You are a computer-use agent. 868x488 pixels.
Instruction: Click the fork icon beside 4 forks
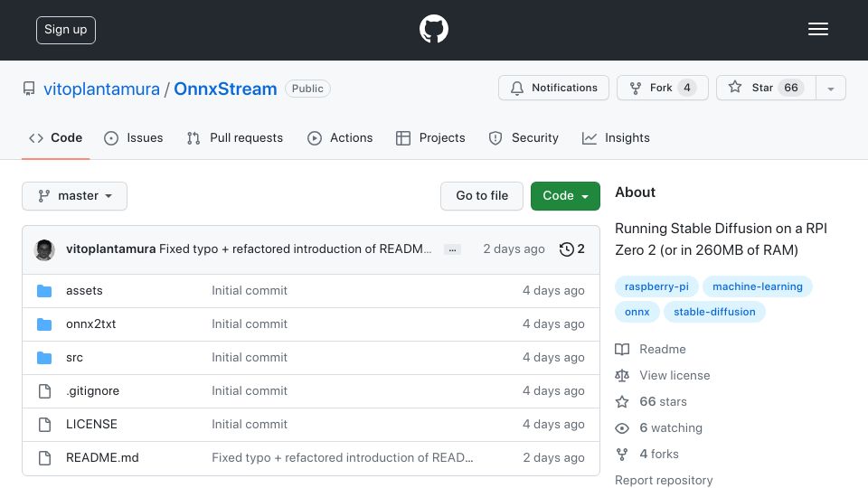622,455
